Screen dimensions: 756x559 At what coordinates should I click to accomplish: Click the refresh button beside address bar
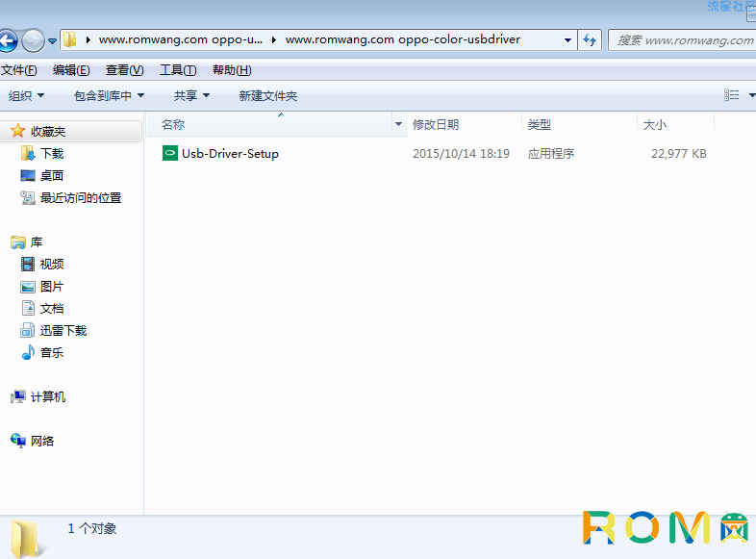(x=590, y=40)
